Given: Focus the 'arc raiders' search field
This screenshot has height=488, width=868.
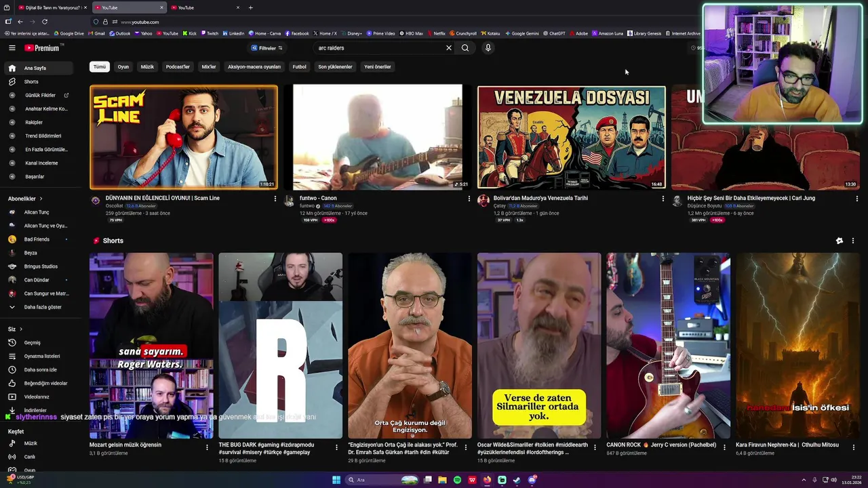Looking at the screenshot, I should coord(378,48).
